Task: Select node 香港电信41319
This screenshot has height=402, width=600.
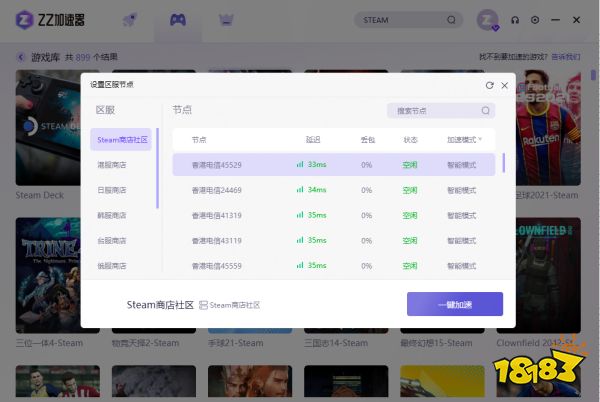Action: click(x=334, y=215)
